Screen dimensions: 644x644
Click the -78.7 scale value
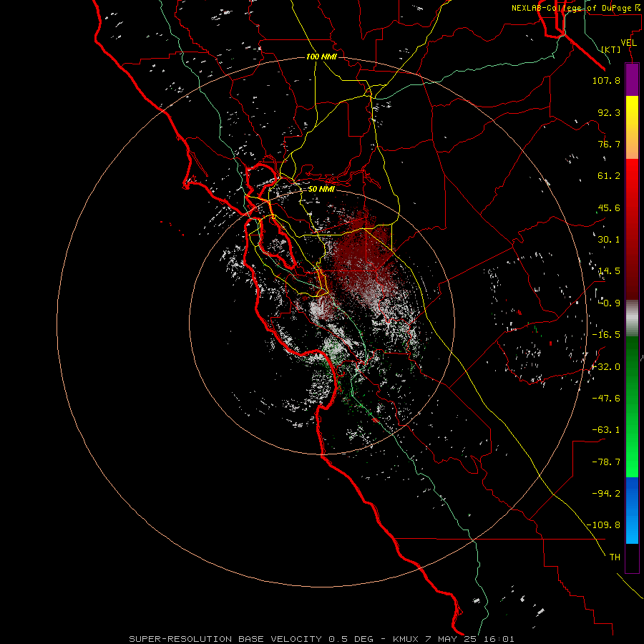pyautogui.click(x=606, y=462)
